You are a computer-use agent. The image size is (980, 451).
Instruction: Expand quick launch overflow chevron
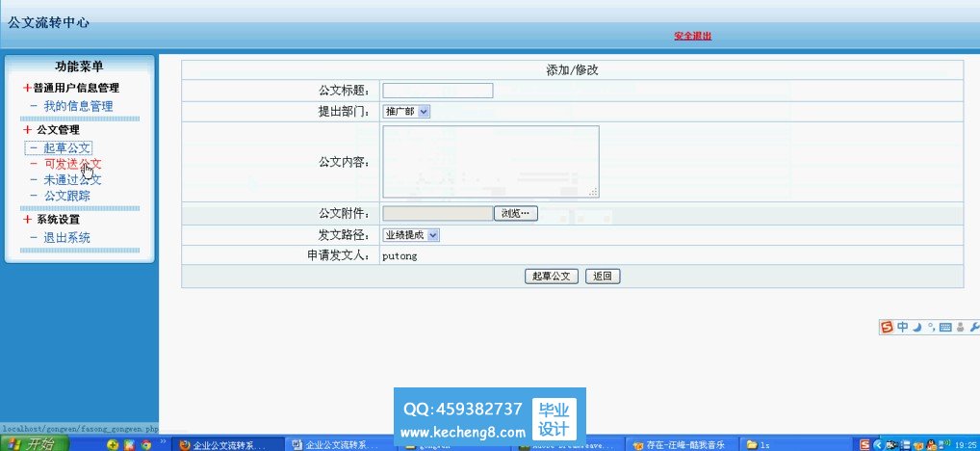pyautogui.click(x=163, y=443)
